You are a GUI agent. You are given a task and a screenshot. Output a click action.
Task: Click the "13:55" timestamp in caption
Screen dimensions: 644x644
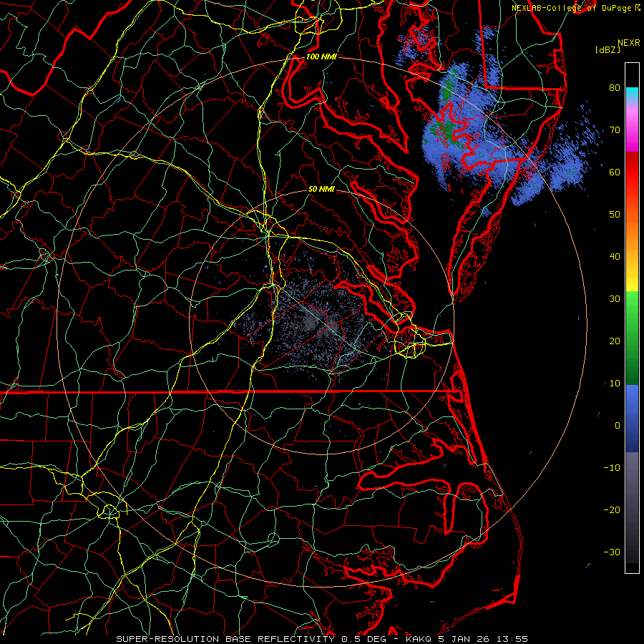click(512, 639)
